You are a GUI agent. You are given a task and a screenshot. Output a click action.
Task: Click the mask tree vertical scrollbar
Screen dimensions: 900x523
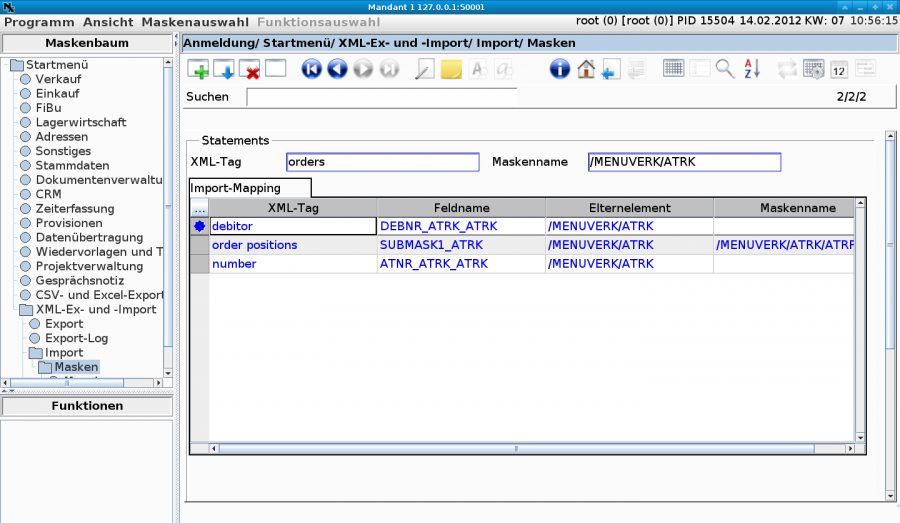[168, 217]
